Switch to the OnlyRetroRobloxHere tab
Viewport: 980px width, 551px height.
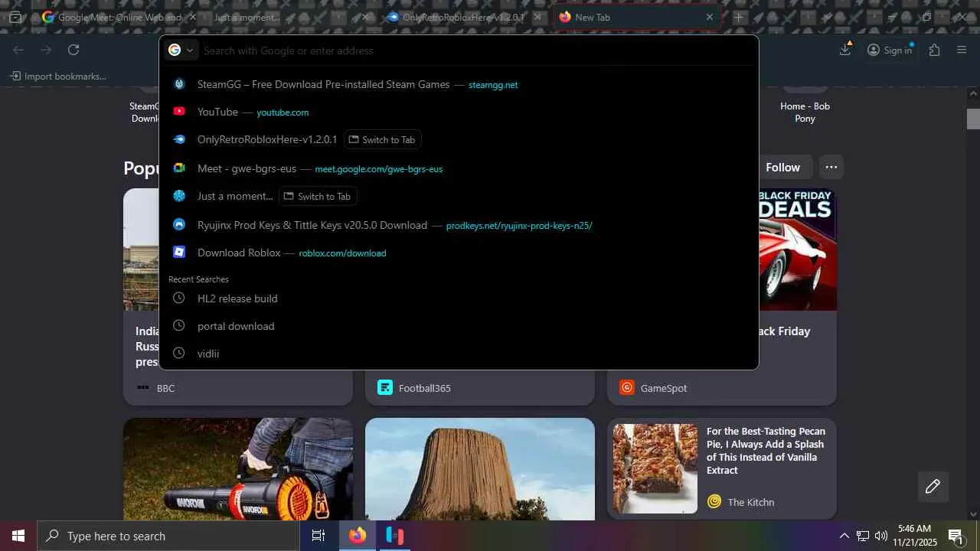coord(464,17)
